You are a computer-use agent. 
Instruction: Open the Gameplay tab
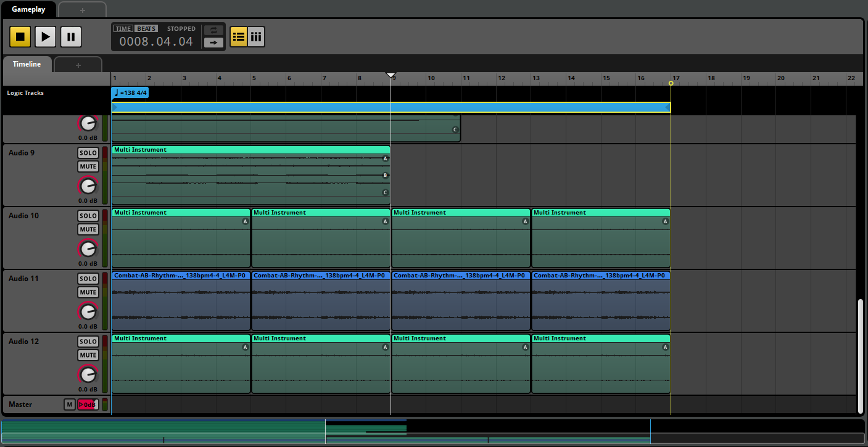pos(28,10)
